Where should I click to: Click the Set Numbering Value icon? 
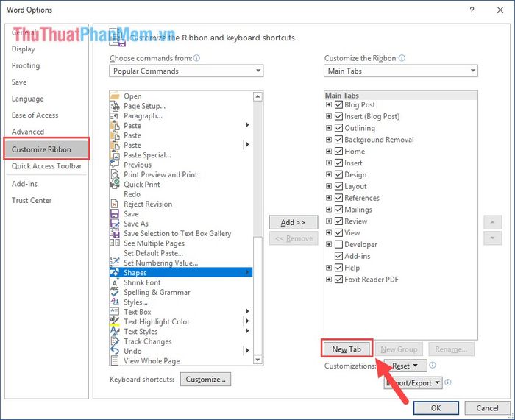pos(115,263)
